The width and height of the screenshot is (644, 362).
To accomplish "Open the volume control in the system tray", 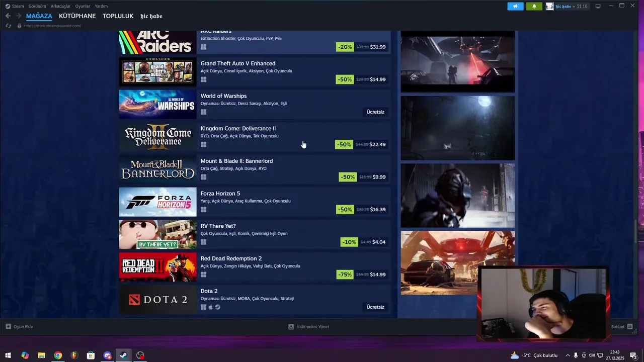I will click(x=592, y=355).
